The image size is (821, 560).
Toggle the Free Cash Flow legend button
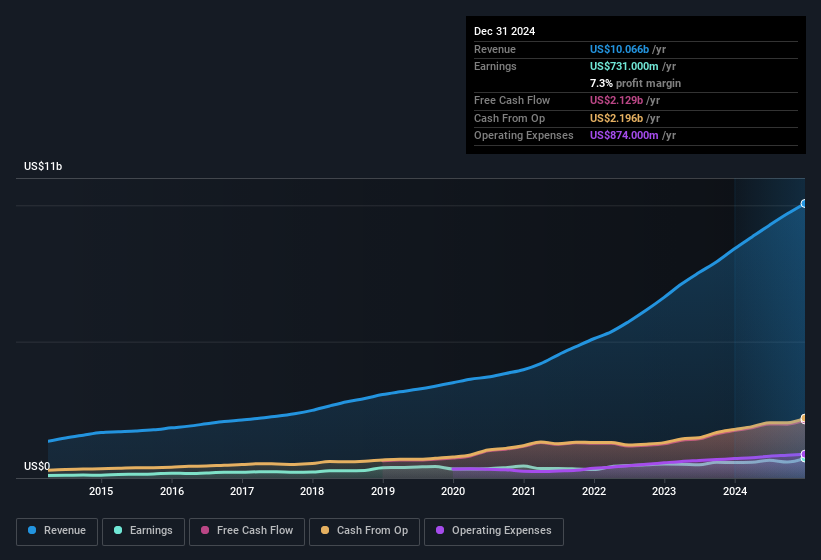[247, 532]
